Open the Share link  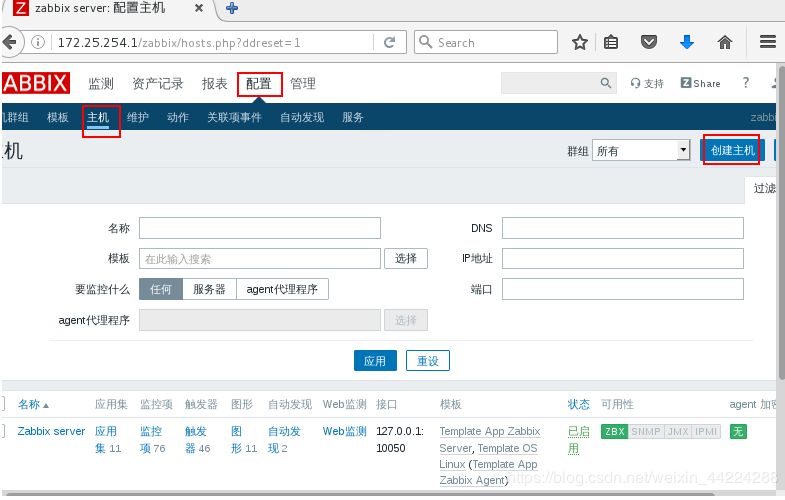click(700, 84)
